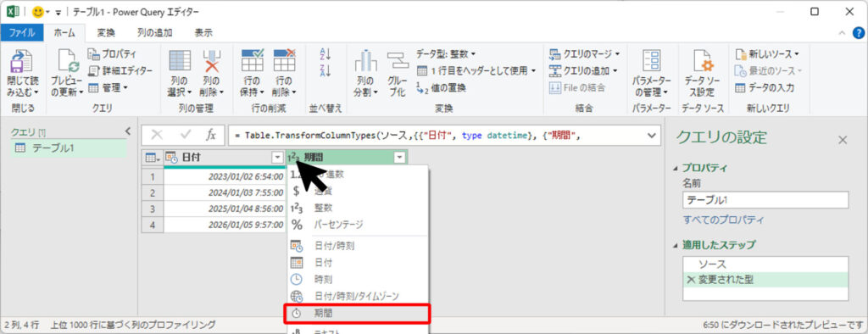The height and width of the screenshot is (334, 868).
Task: Click the 日付 column type icon
Action: 171,158
